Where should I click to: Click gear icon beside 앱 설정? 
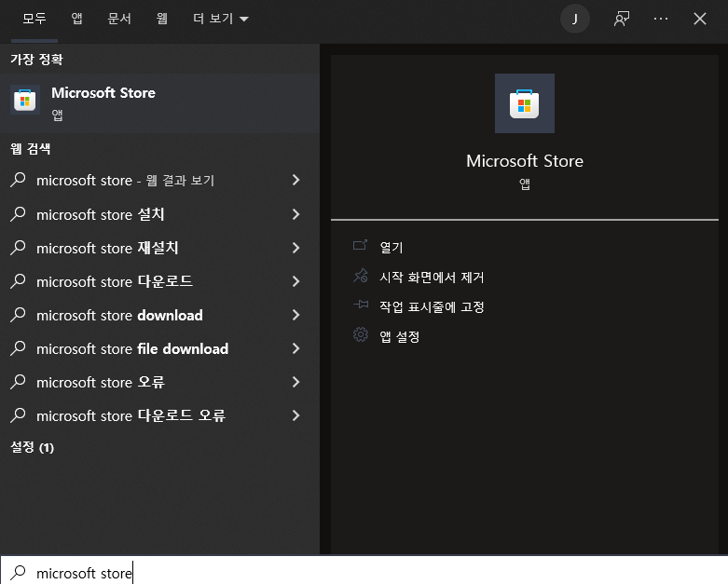click(x=361, y=334)
